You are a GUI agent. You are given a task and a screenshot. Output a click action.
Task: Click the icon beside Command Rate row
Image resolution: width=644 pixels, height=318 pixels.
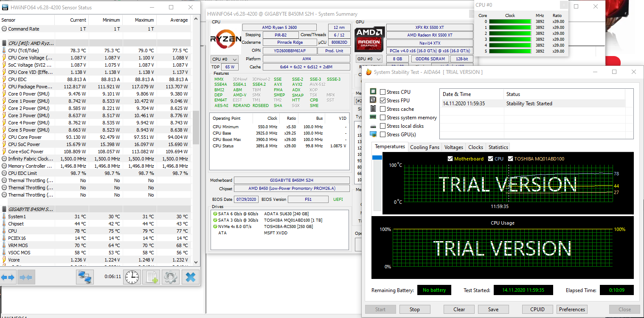pos(4,29)
